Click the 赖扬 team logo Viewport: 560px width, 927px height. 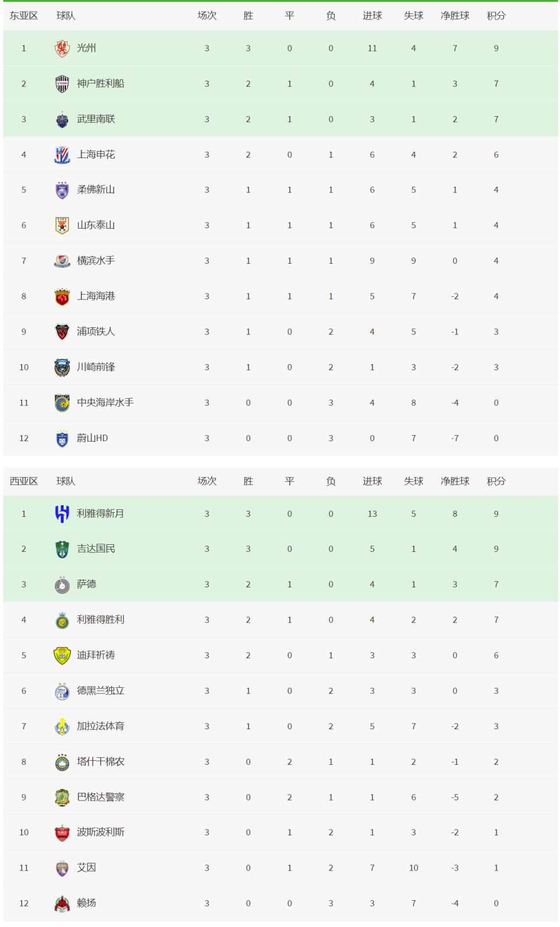62,904
